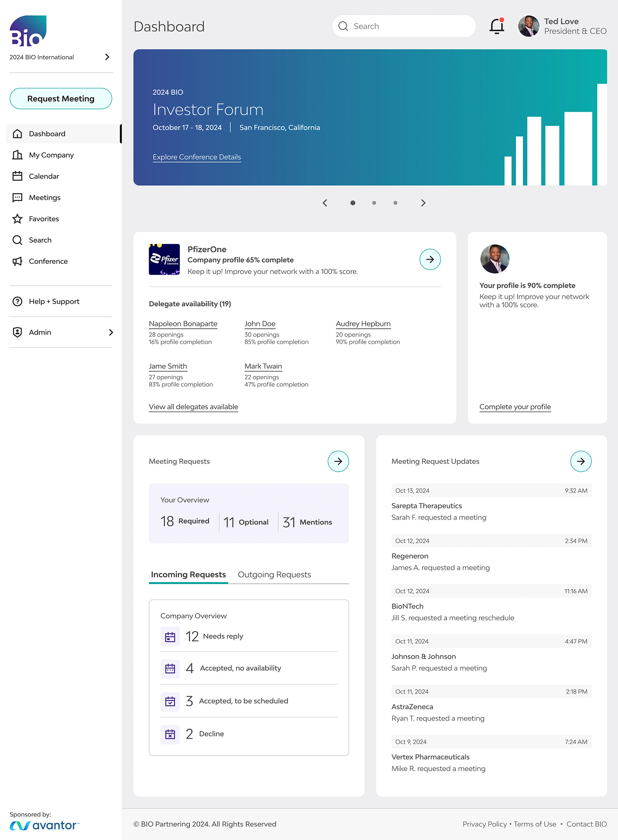This screenshot has height=840, width=618.
Task: Select the third carousel dot
Action: pyautogui.click(x=395, y=203)
